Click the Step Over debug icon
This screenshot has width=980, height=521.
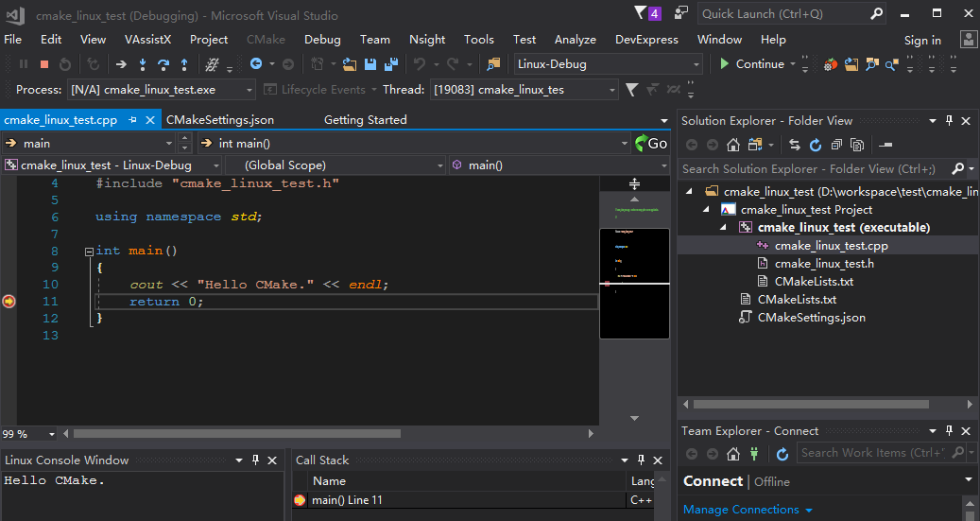[x=163, y=64]
